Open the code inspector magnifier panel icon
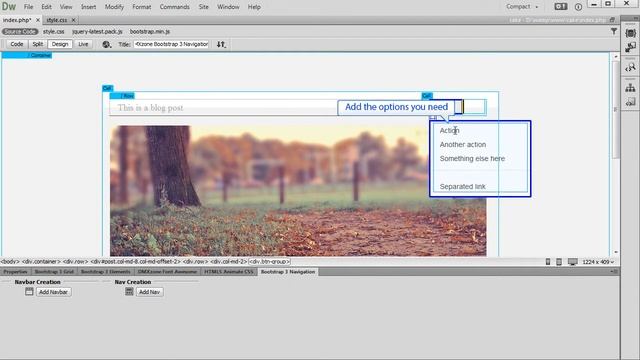Screen dimensions: 640x360 [630, 68]
